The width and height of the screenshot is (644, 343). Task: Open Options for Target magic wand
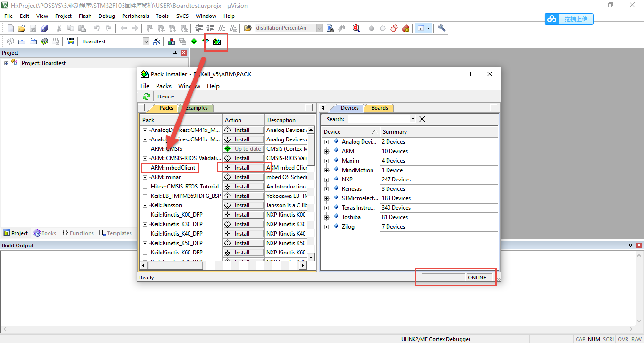[157, 41]
